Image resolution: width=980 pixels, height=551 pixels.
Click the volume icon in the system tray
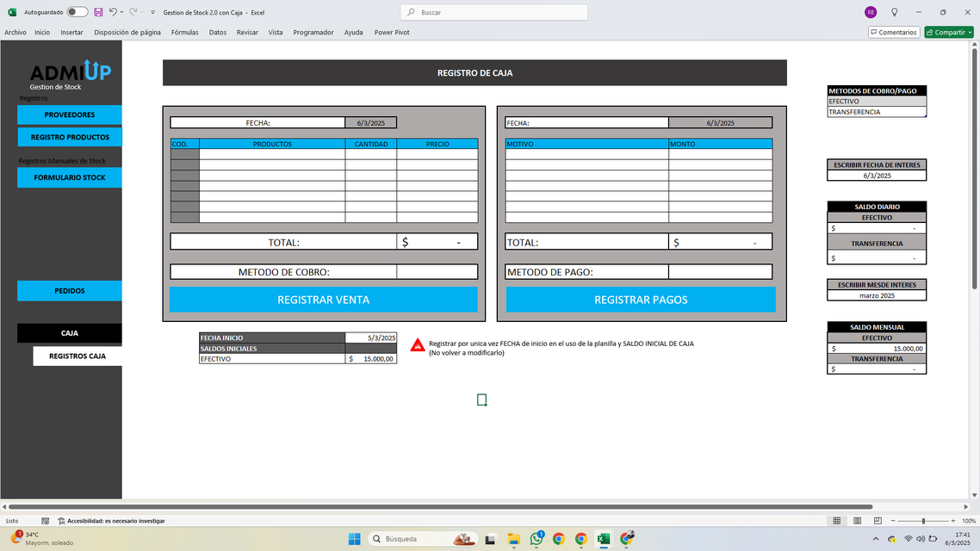tap(920, 538)
